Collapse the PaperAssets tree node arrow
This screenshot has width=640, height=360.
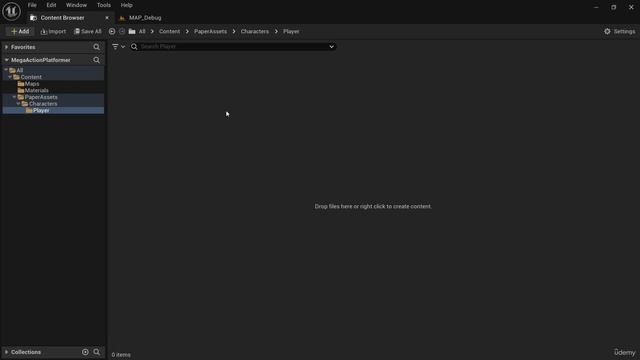click(14, 97)
